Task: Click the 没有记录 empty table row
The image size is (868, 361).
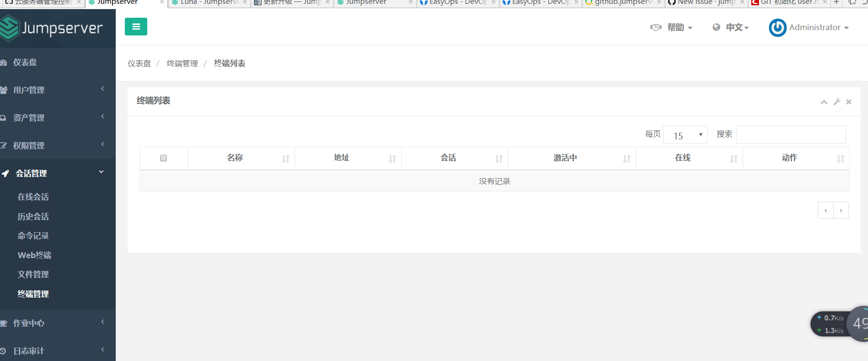Action: click(494, 181)
